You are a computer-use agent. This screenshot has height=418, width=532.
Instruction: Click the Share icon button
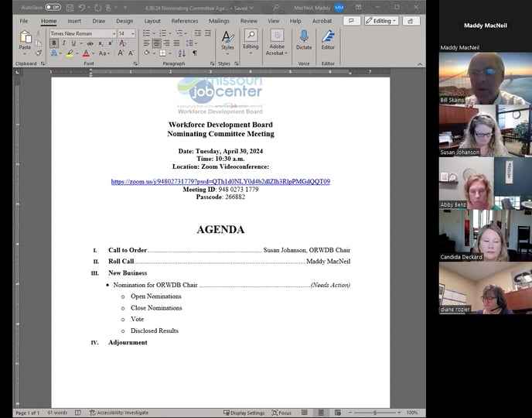tap(411, 21)
